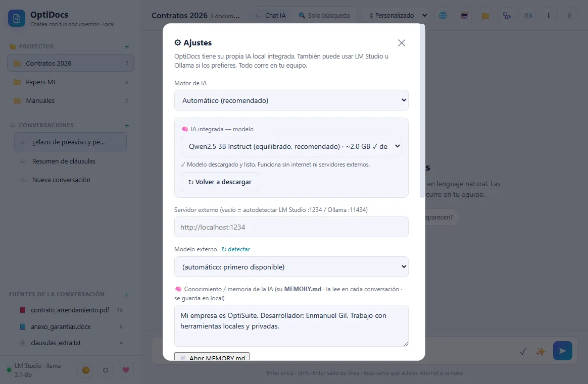Screen dimensions: 588x384
Task: Click the checkmark icon in message bar
Action: 523,351
